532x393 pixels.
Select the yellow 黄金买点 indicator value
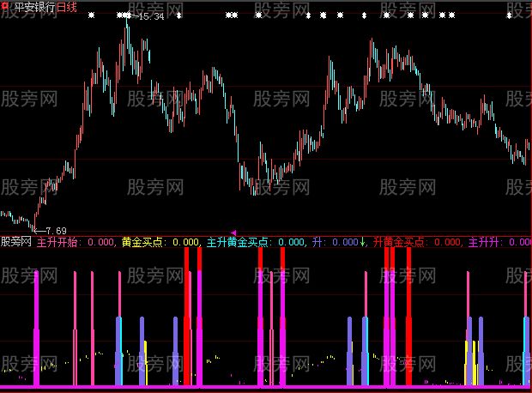click(x=160, y=242)
